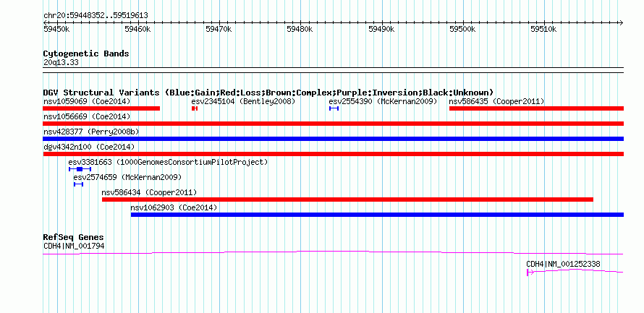The image size is (644, 313).
Task: Click the CDH4|NM_001794 gene label
Action: (74, 246)
